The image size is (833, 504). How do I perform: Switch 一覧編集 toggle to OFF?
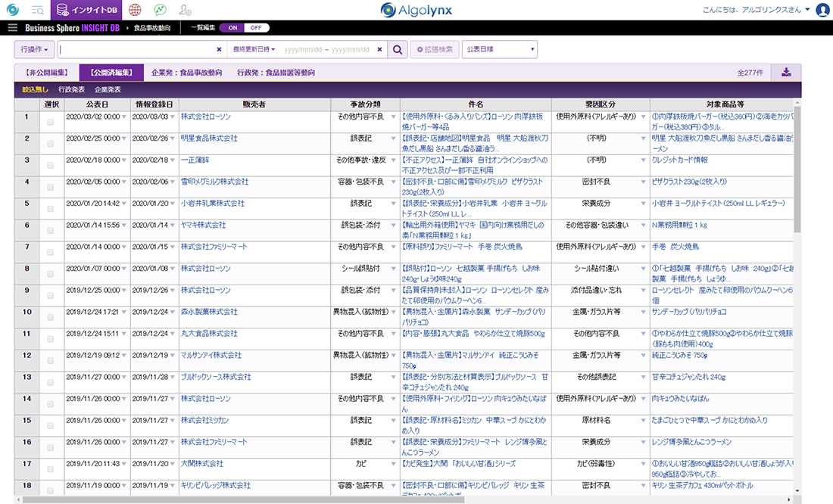pos(256,28)
